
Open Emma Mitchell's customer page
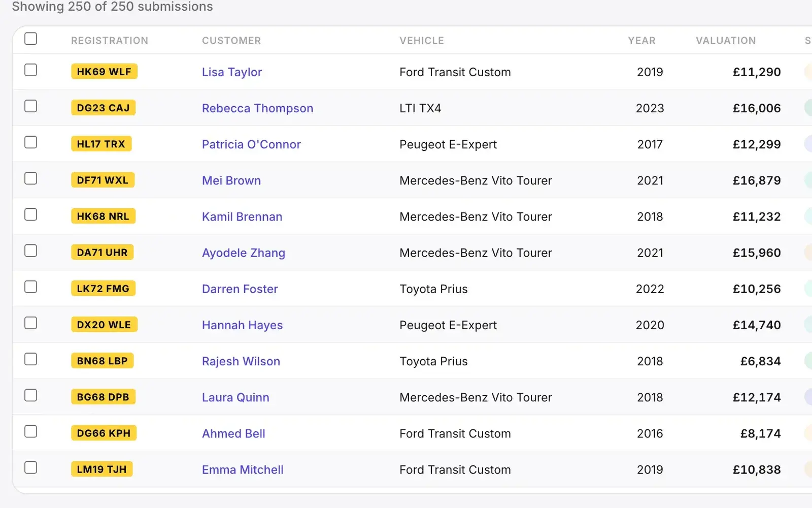243,469
